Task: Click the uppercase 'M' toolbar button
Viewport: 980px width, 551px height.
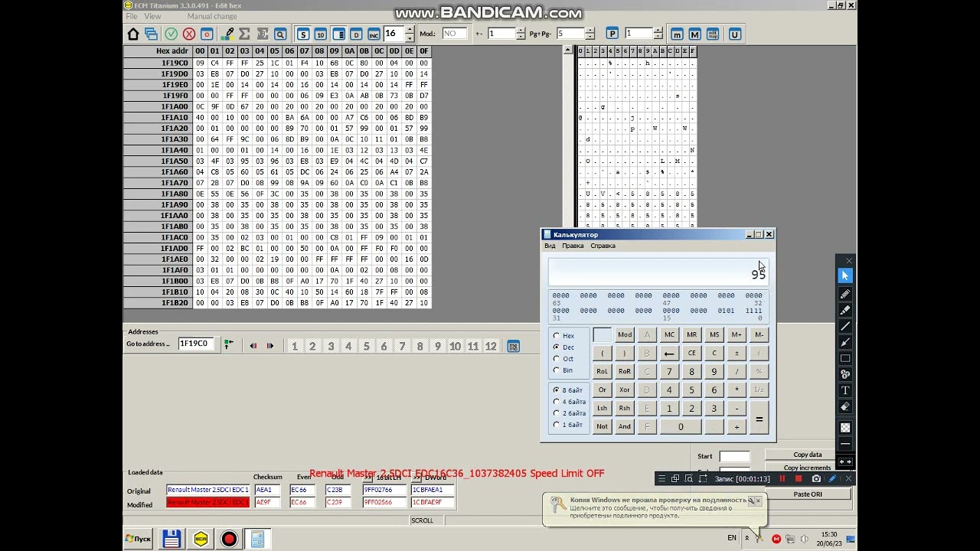Action: [694, 34]
